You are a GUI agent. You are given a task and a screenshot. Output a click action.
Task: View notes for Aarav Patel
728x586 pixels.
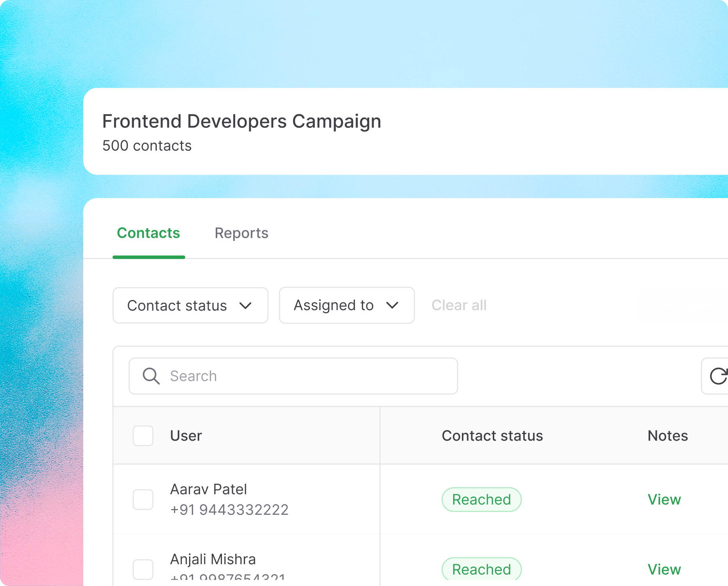coord(664,500)
